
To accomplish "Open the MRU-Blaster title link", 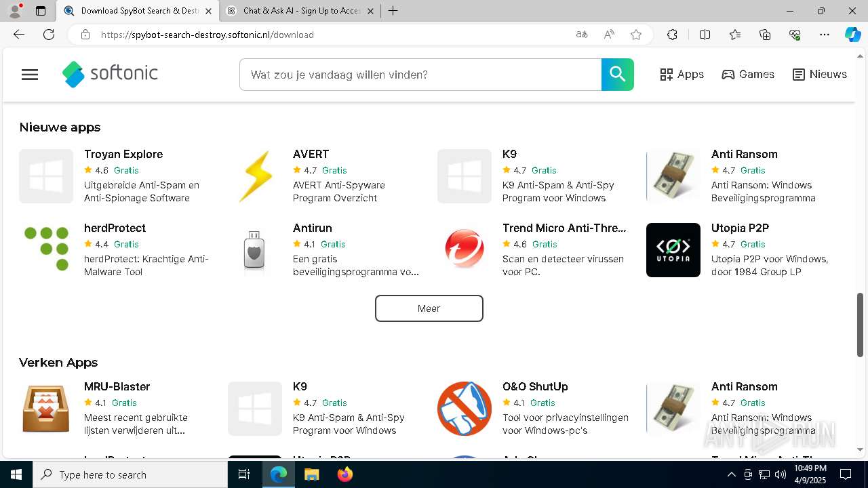I will (117, 386).
